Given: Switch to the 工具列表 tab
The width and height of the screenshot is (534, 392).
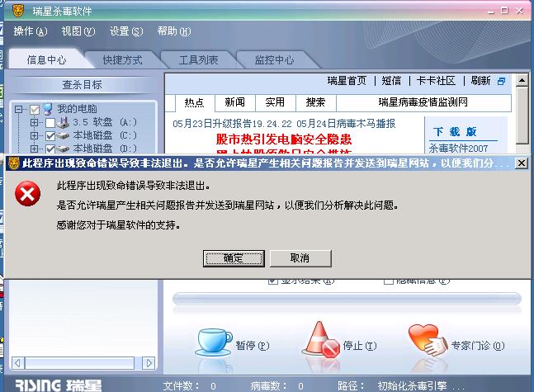Looking at the screenshot, I should 199,60.
